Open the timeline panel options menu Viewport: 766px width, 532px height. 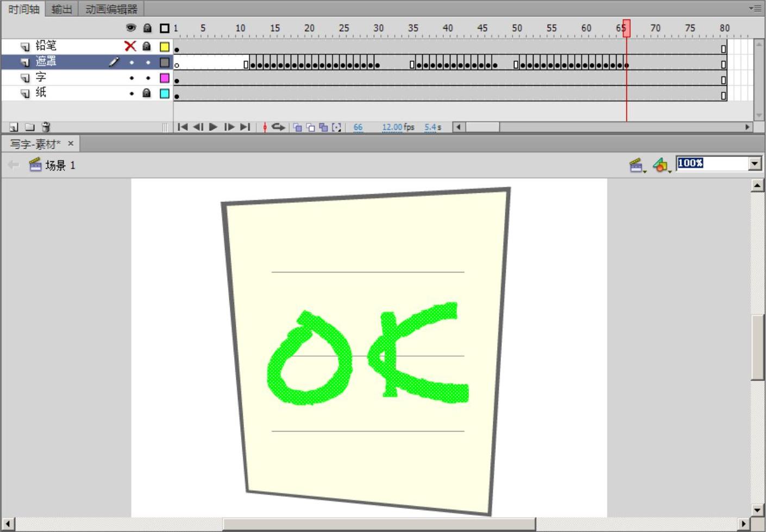755,9
